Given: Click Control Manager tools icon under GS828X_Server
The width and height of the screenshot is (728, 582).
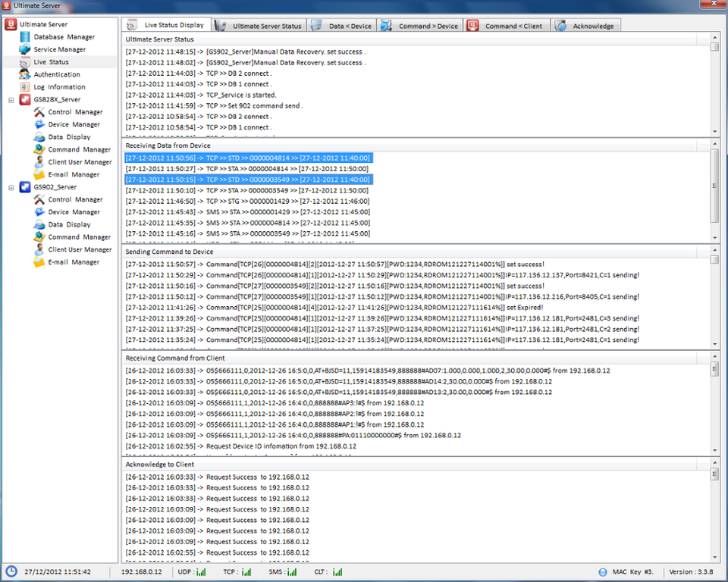Looking at the screenshot, I should (x=40, y=112).
